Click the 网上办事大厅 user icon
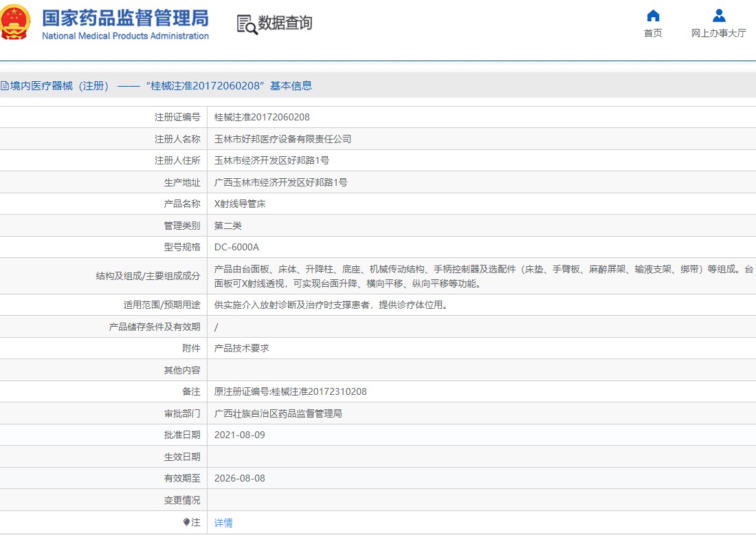Screen dimensions: 756x540 pyautogui.click(x=719, y=16)
